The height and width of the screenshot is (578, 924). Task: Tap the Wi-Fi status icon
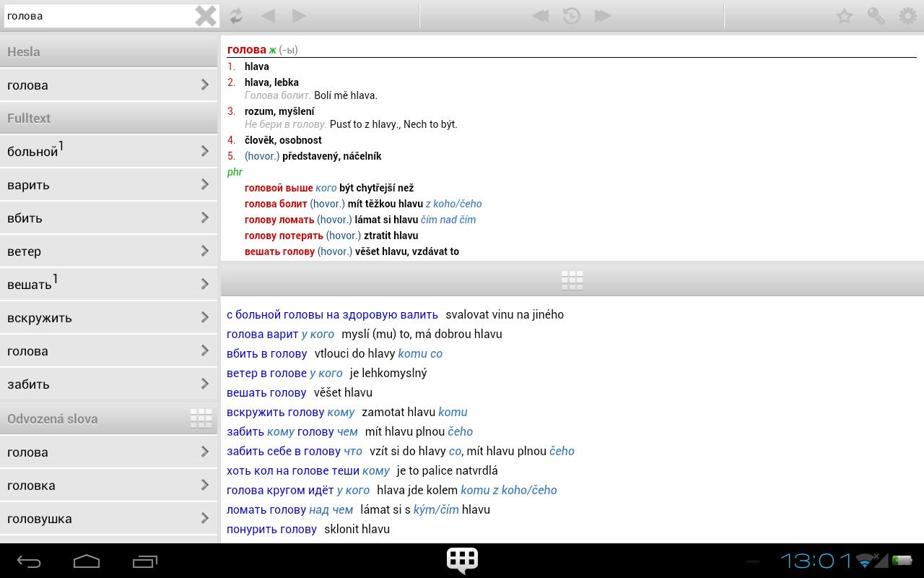pyautogui.click(x=866, y=561)
